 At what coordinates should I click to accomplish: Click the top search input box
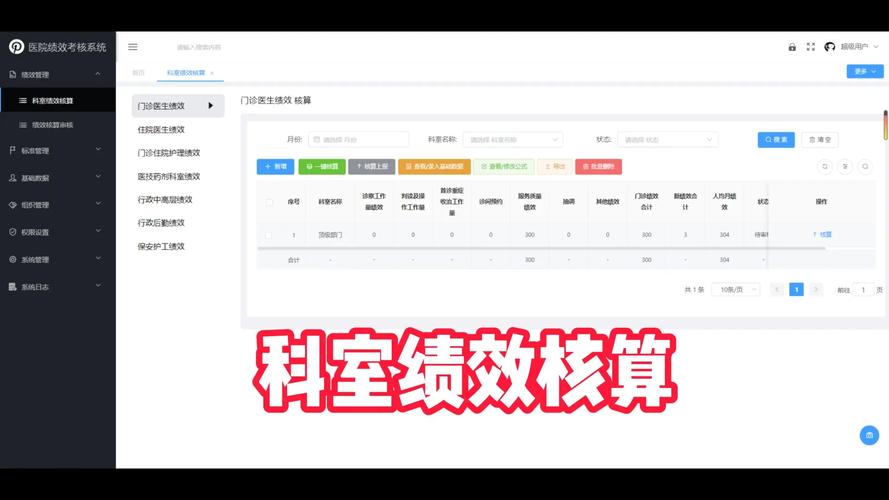[199, 47]
